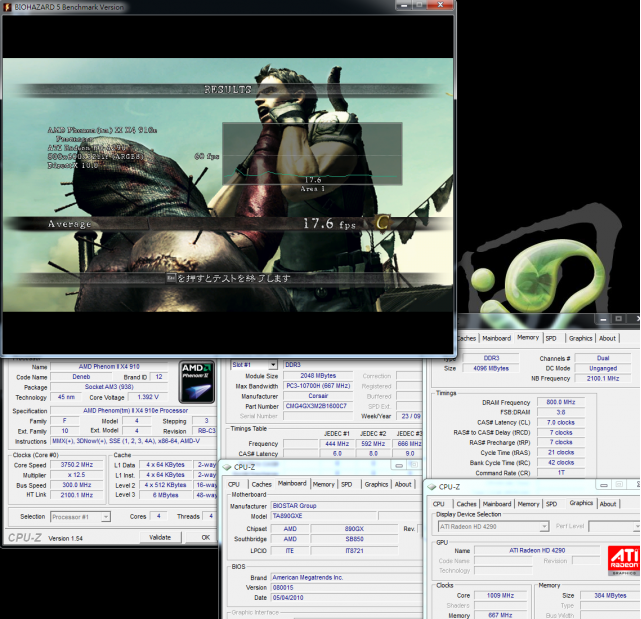The width and height of the screenshot is (641, 619).
Task: Open Mainboard tab in Graphics window
Action: (497, 504)
